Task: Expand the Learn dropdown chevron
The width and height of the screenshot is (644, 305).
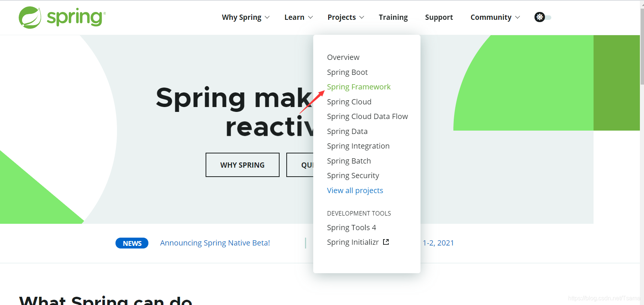Action: tap(311, 18)
